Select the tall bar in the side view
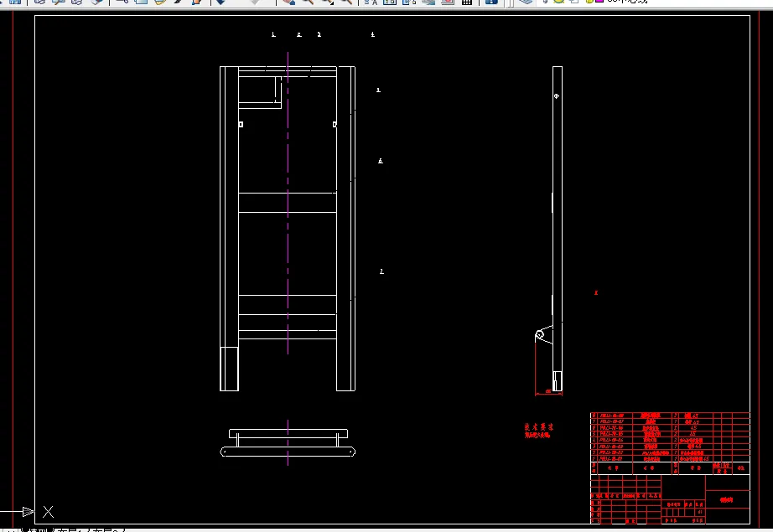Image resolution: width=773 pixels, height=532 pixels. [x=558, y=229]
